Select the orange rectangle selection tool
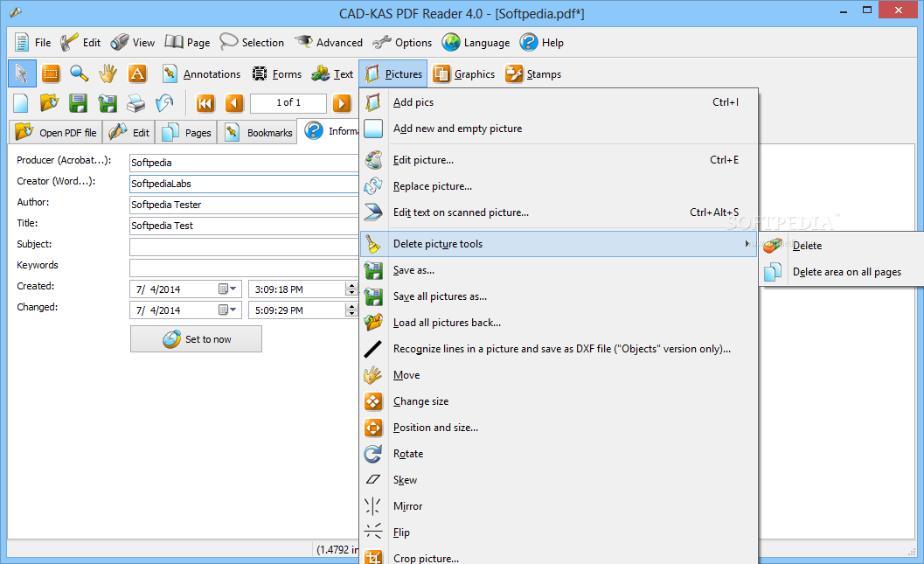Screen dimensions: 924x564 pyautogui.click(x=51, y=73)
